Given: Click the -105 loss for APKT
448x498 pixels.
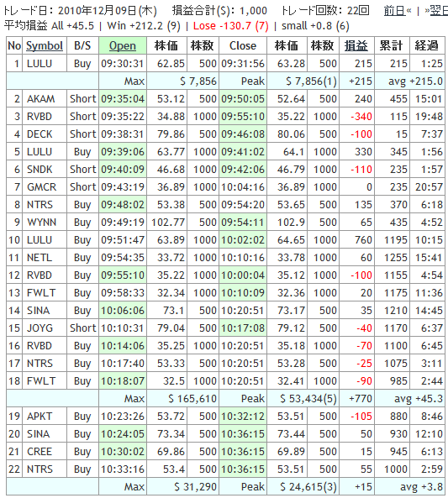Looking at the screenshot, I should click(361, 417).
